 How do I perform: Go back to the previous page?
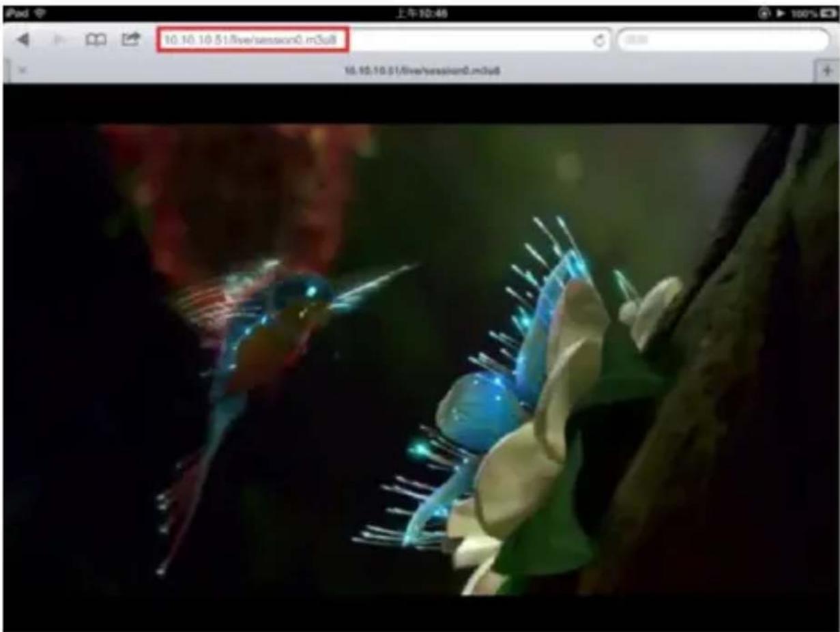point(25,40)
